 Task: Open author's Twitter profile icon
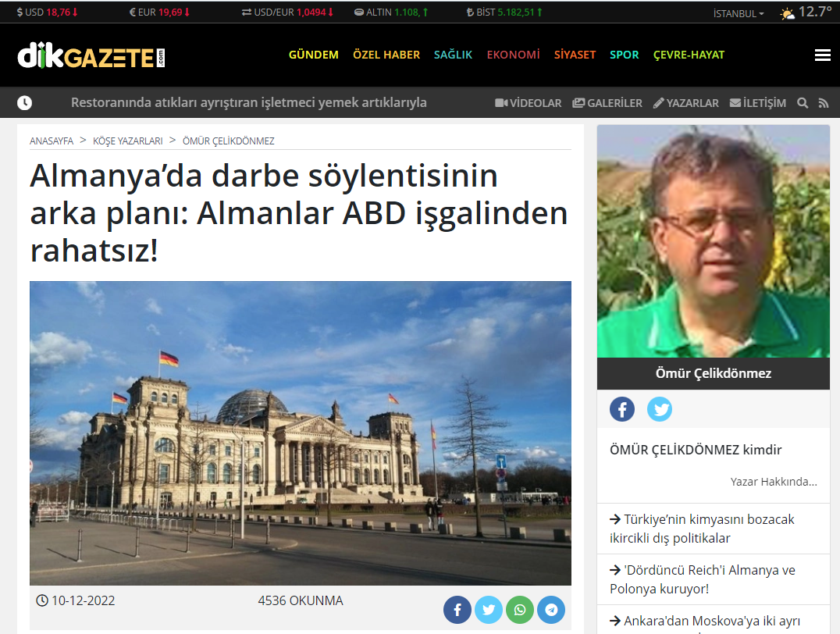pos(660,409)
